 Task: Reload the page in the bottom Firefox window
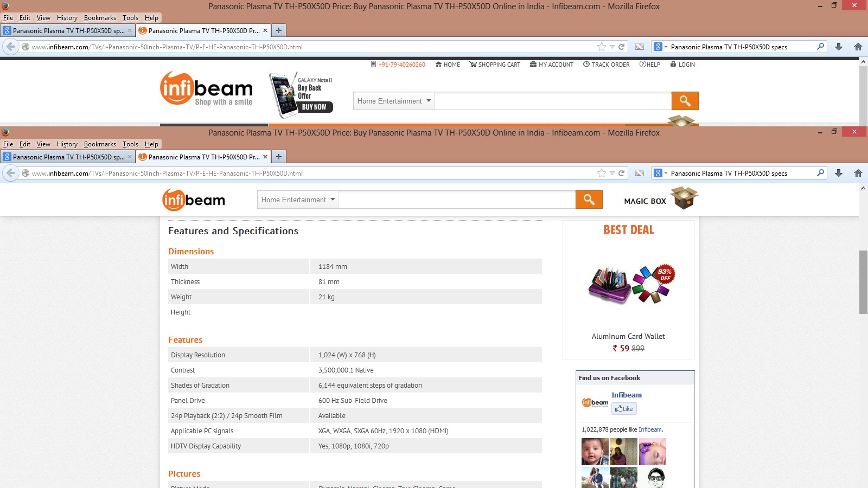(x=622, y=173)
